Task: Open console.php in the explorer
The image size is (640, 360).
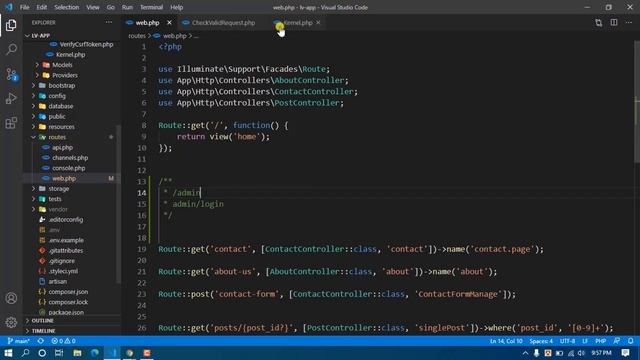Action: click(x=69, y=168)
